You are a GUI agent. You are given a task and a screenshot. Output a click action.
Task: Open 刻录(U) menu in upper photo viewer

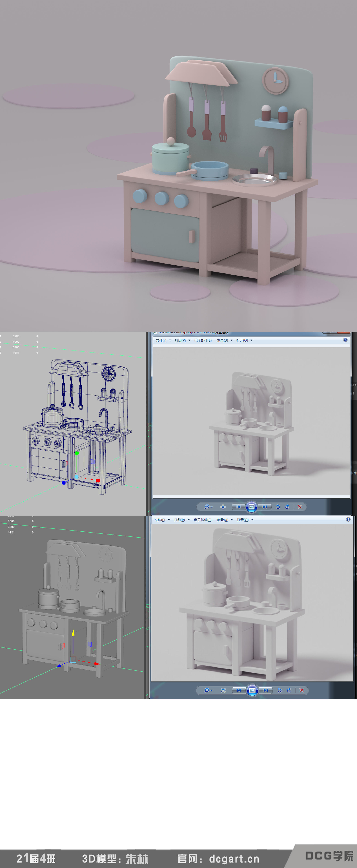point(225,340)
